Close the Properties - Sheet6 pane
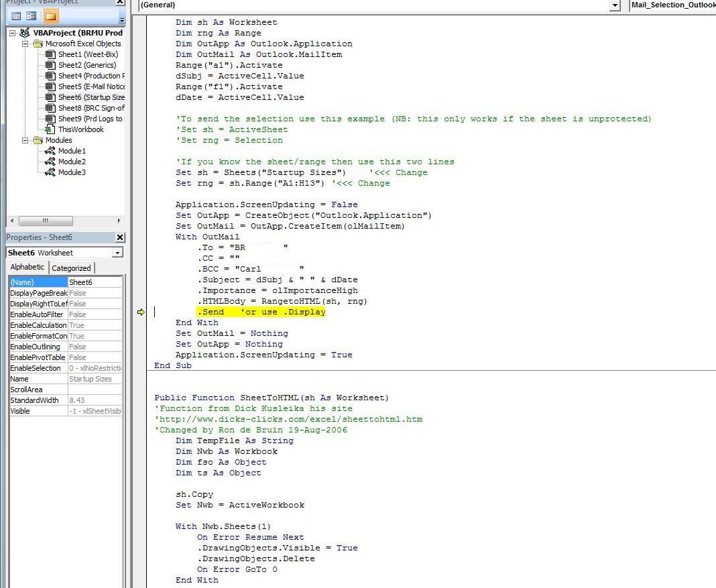The width and height of the screenshot is (716, 588). click(119, 237)
